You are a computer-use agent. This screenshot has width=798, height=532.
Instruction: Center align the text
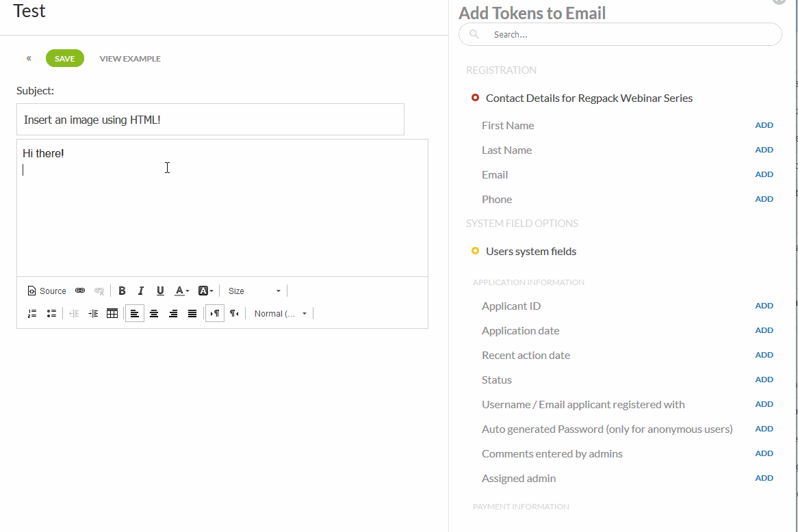[x=154, y=313]
